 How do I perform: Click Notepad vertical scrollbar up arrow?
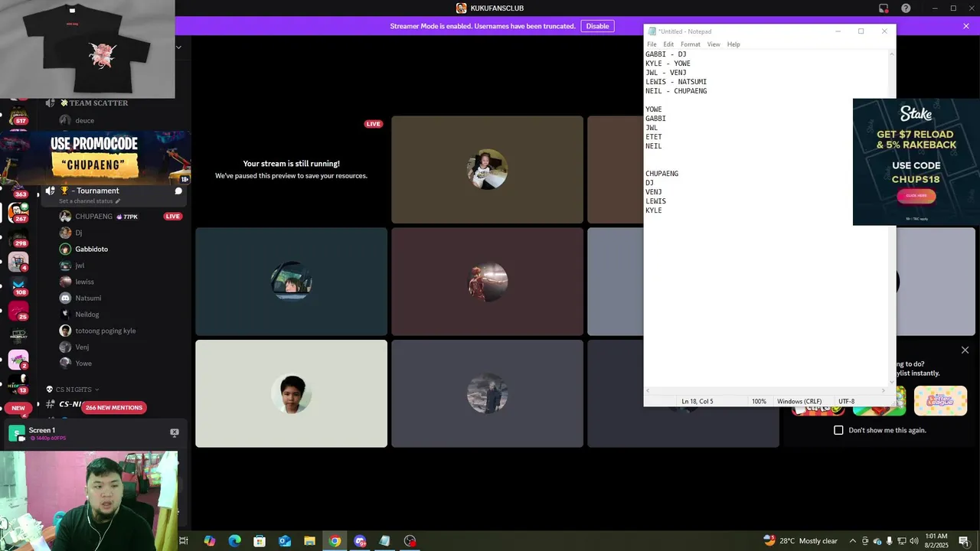(892, 54)
